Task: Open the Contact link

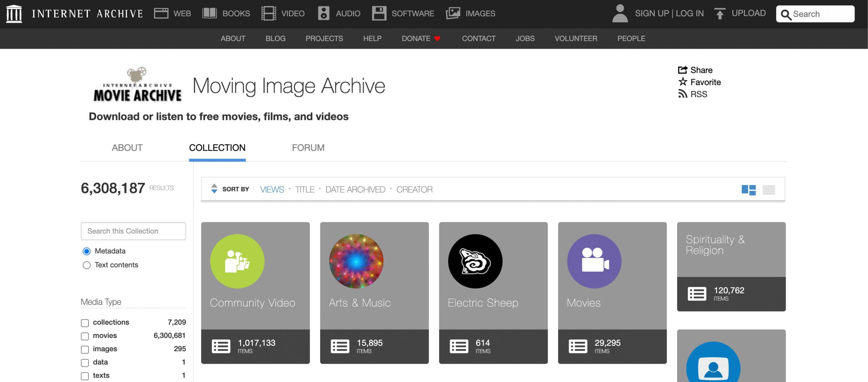Action: (479, 38)
